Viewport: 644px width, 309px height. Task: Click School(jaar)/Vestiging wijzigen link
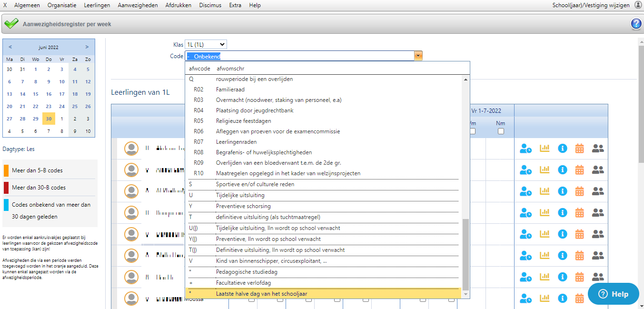(591, 5)
